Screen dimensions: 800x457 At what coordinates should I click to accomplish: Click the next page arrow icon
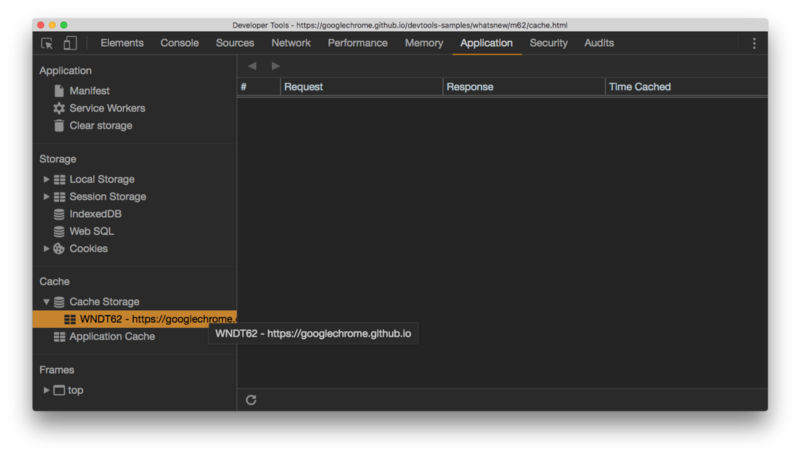276,66
